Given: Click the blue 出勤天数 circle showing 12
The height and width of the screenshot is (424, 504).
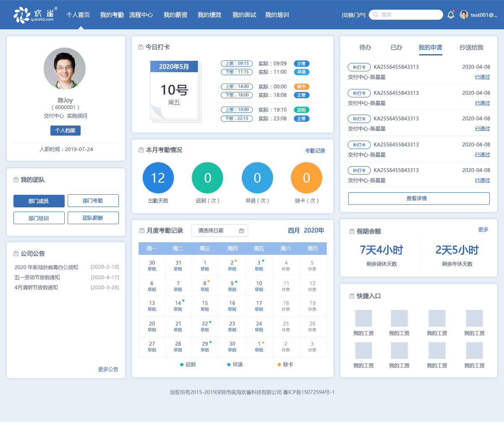Looking at the screenshot, I should tap(158, 178).
